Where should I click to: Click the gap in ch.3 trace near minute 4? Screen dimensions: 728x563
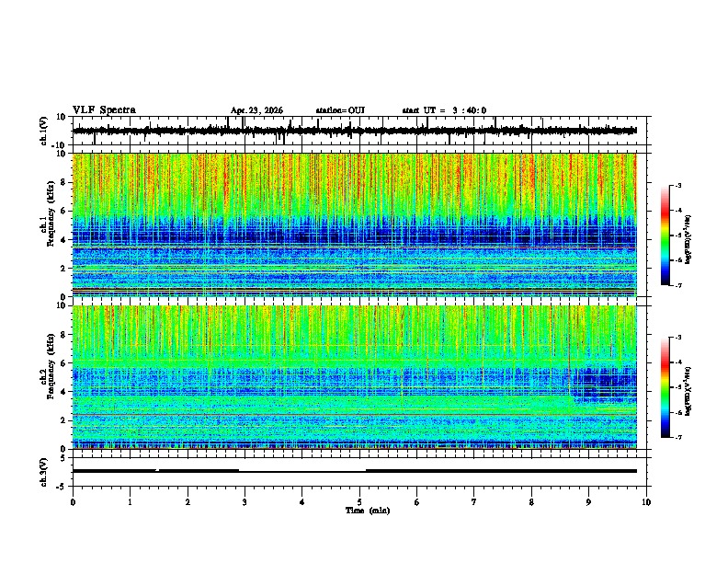302,471
